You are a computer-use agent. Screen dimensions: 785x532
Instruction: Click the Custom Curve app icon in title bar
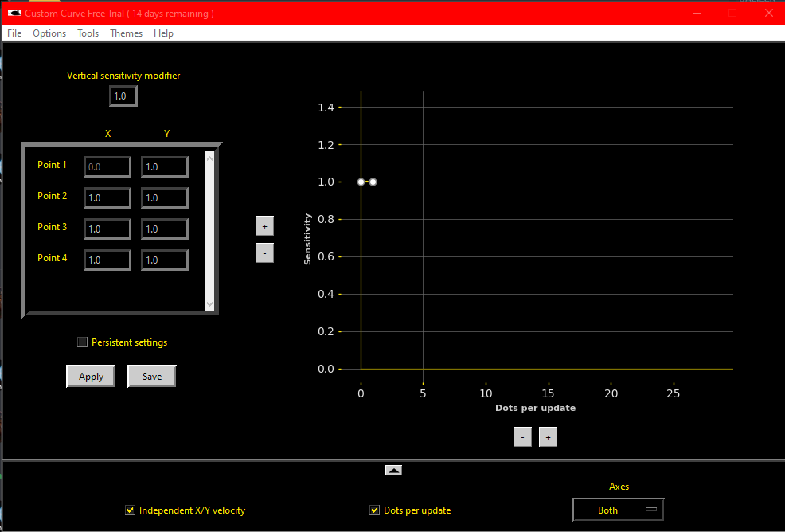click(14, 13)
